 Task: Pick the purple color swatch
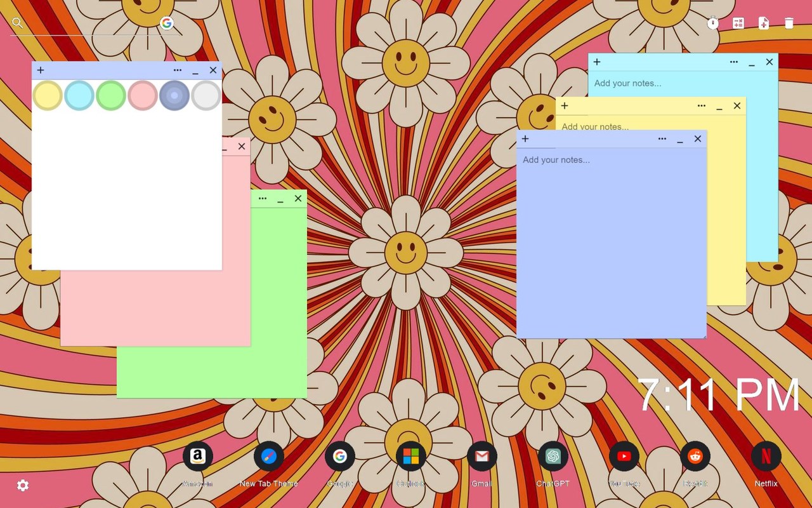pos(174,95)
